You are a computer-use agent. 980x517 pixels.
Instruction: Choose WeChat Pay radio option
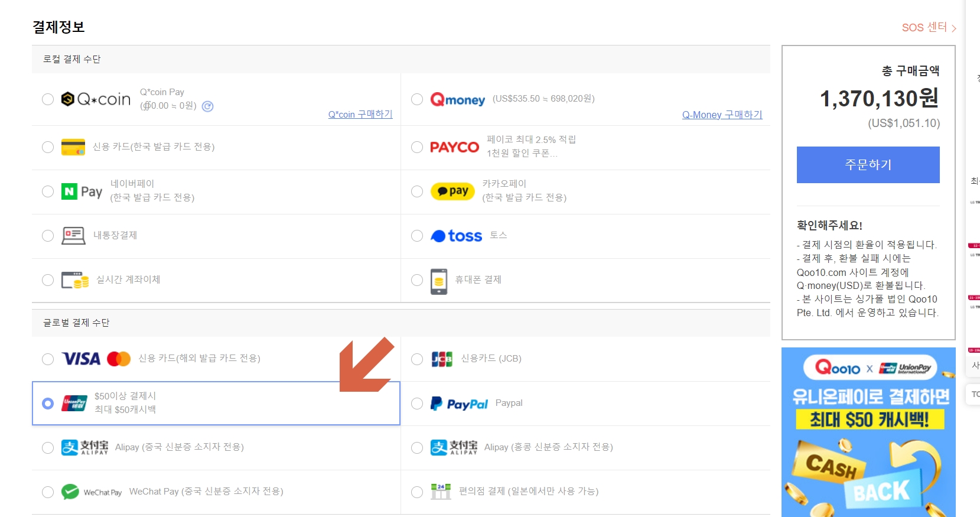click(48, 492)
